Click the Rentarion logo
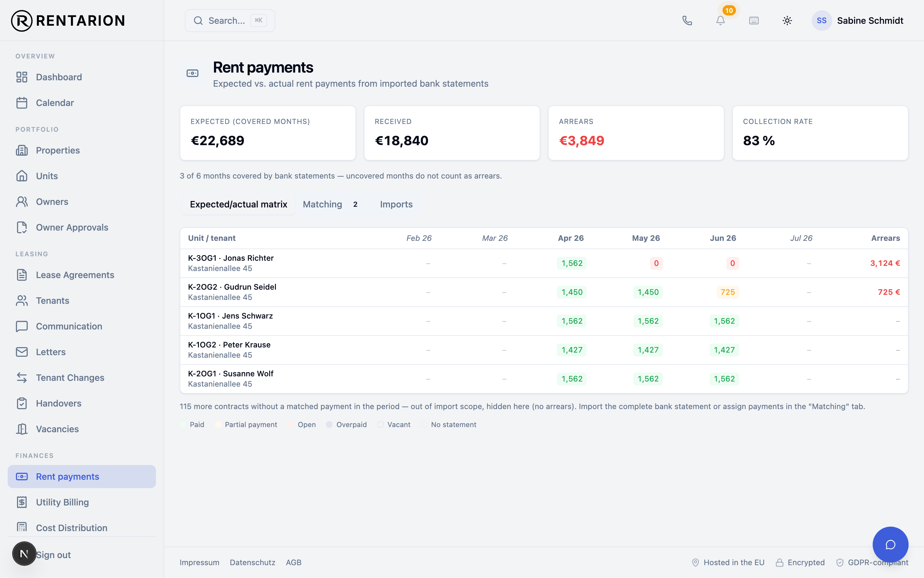Image resolution: width=924 pixels, height=578 pixels. pos(68,21)
